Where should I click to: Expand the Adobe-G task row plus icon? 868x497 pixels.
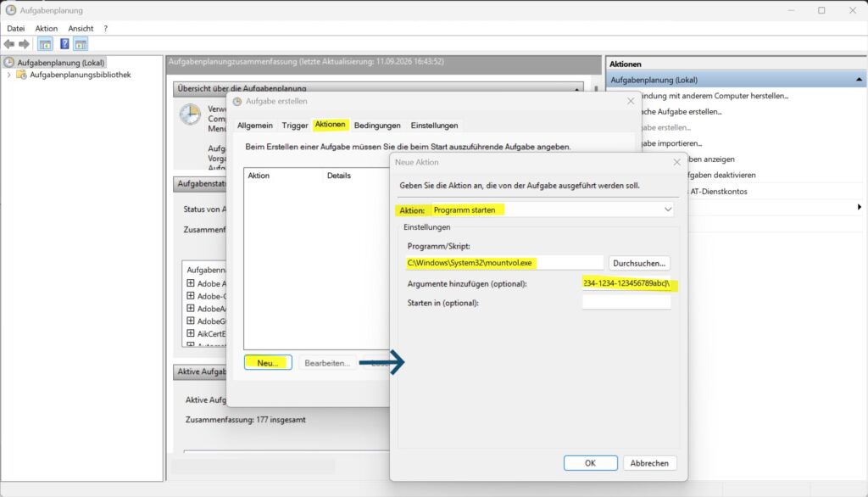(191, 296)
